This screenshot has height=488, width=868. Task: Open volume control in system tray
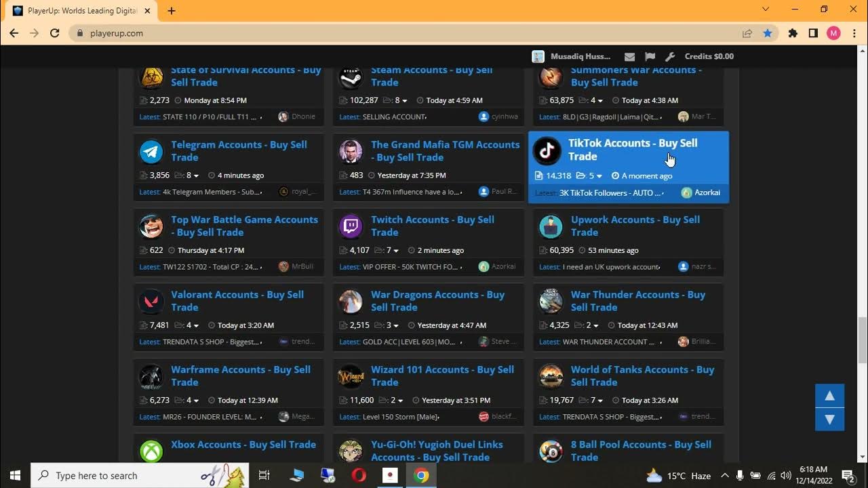(x=786, y=475)
